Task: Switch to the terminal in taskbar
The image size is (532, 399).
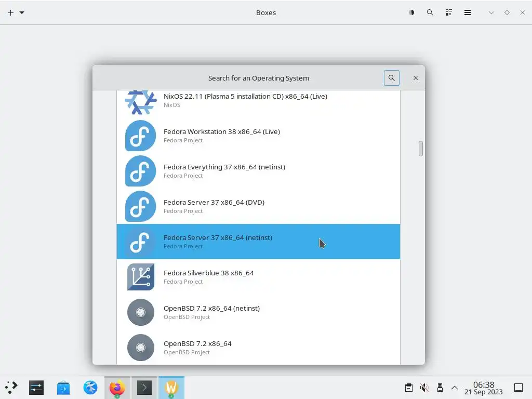Action: pos(144,388)
